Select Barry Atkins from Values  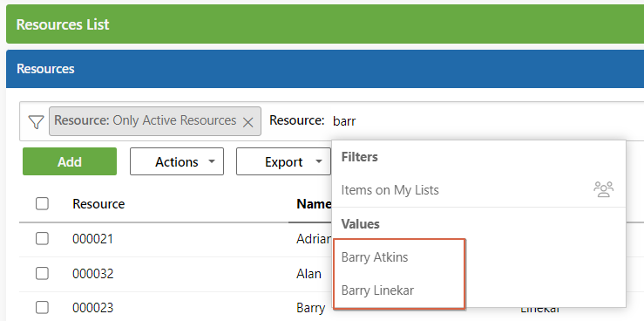pyautogui.click(x=375, y=257)
